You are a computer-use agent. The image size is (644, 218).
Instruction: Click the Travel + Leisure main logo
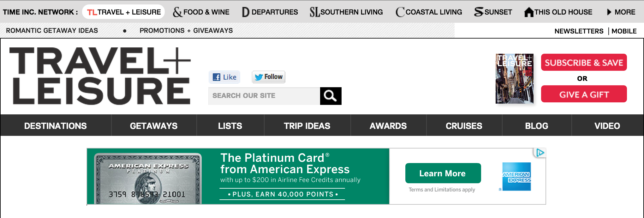[x=100, y=76]
